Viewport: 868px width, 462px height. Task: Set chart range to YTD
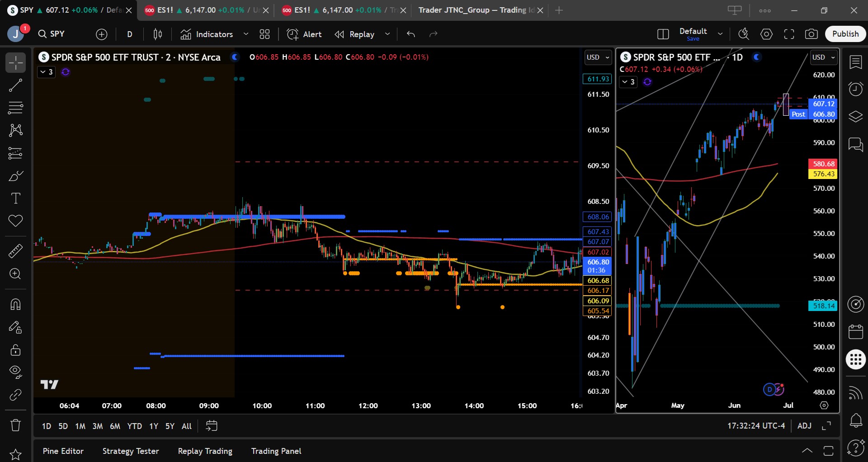pyautogui.click(x=135, y=426)
